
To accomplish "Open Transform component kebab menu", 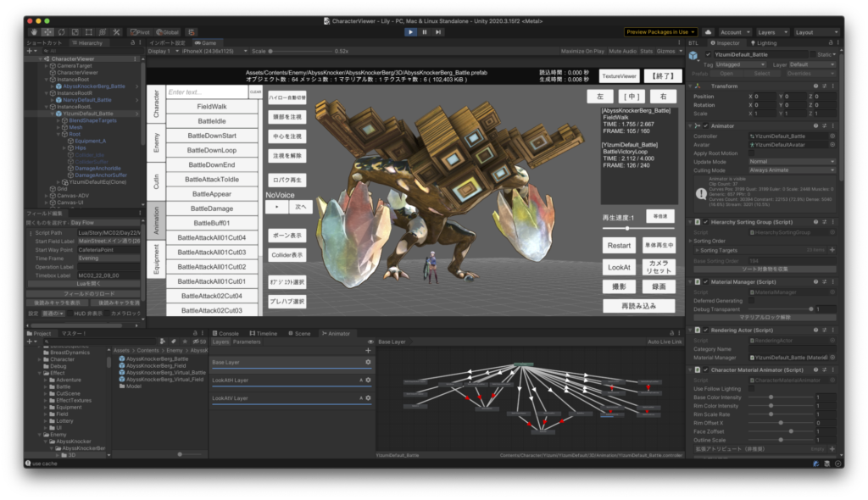I will [832, 86].
